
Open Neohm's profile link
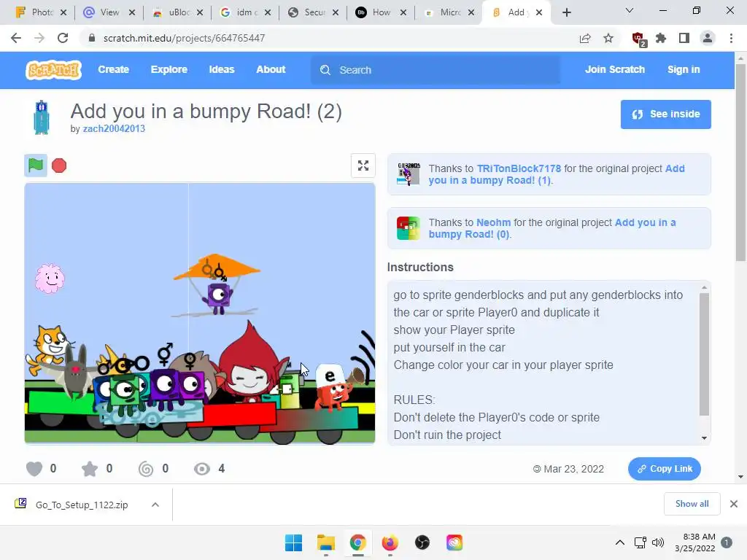coord(493,222)
